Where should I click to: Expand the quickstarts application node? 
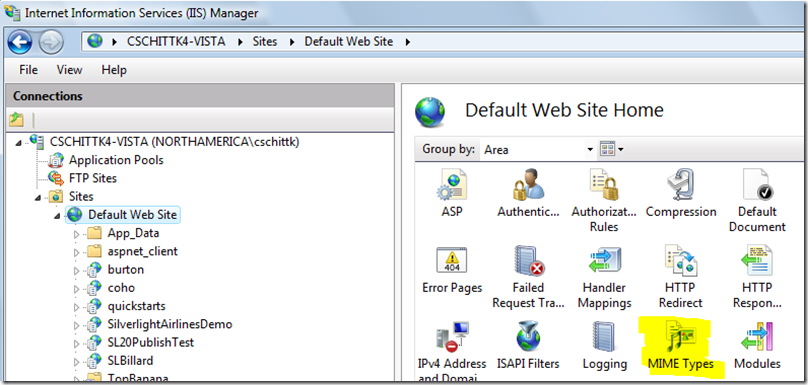pos(77,307)
